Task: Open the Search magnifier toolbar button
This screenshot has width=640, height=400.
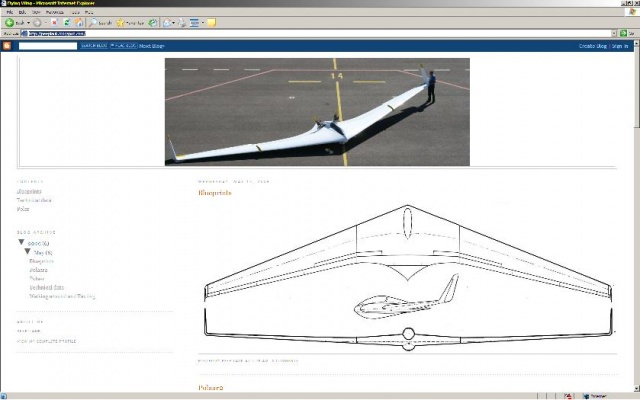Action: pos(100,23)
